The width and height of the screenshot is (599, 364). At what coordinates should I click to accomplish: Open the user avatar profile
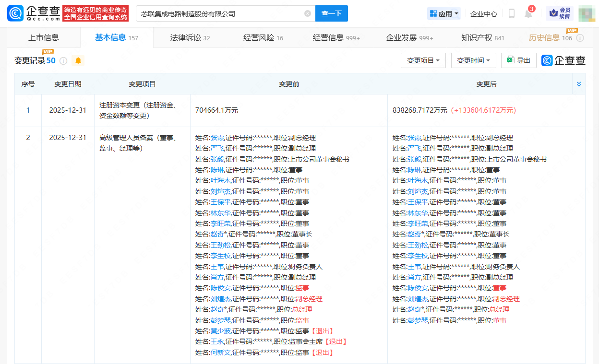coord(586,13)
